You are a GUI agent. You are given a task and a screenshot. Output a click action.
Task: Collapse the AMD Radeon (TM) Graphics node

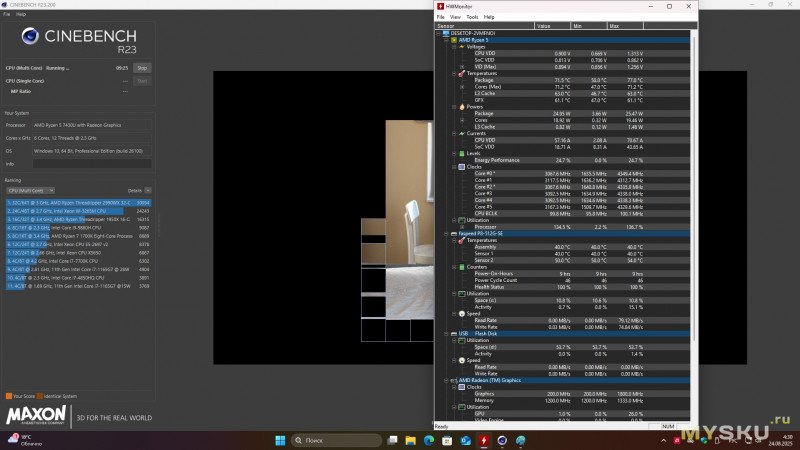pyautogui.click(x=446, y=380)
